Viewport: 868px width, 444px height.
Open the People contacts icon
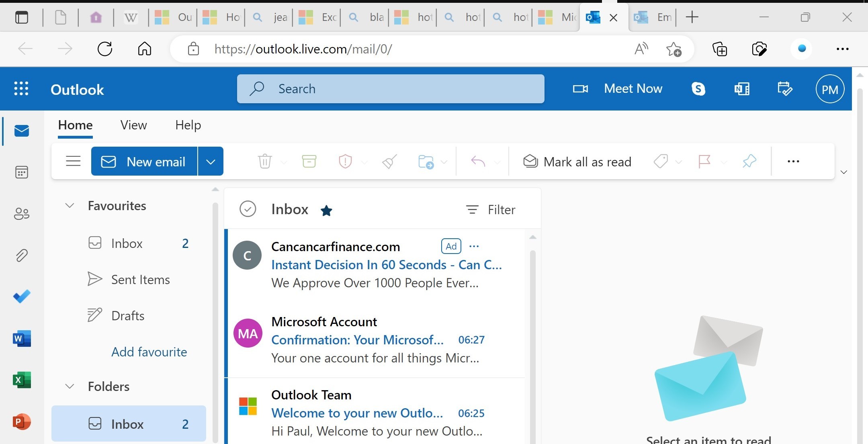[x=21, y=214]
